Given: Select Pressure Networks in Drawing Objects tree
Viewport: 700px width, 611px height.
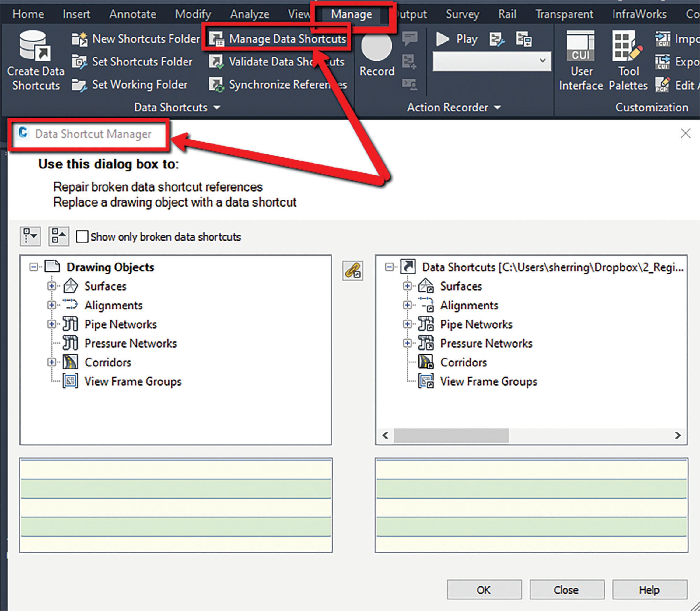Looking at the screenshot, I should [131, 343].
